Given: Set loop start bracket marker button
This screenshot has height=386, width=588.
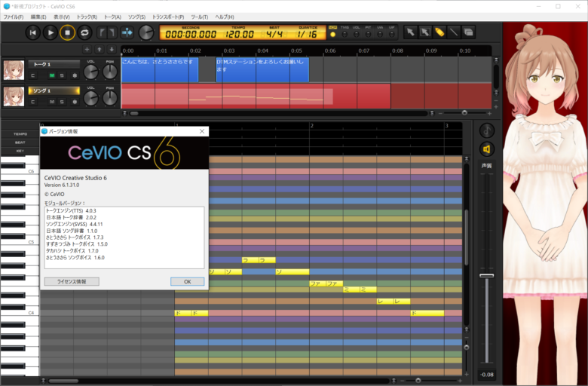Looking at the screenshot, I should (x=102, y=32).
